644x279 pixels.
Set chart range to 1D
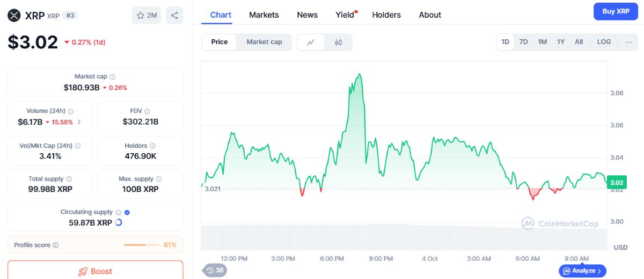coord(506,42)
